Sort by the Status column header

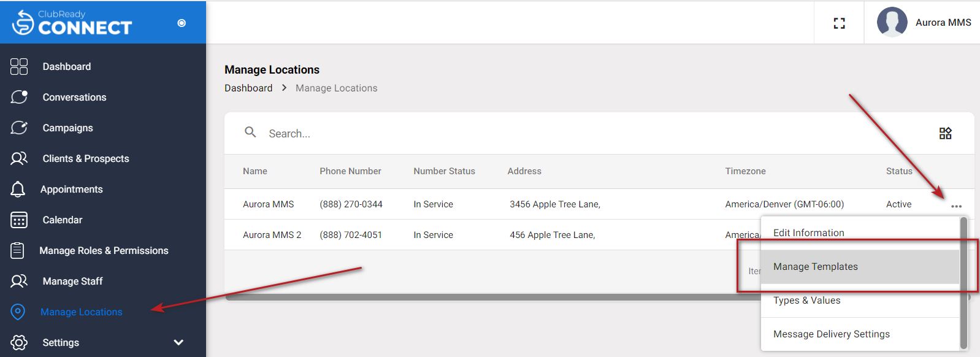pos(899,171)
